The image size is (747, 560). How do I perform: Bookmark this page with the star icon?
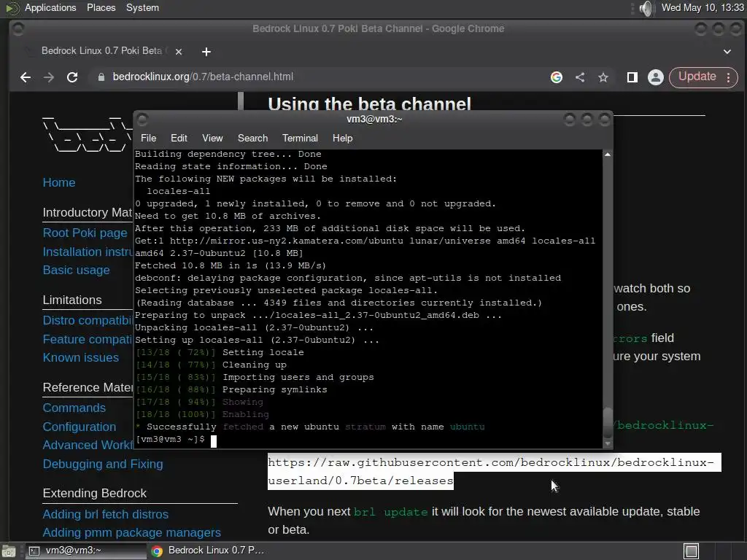(603, 77)
